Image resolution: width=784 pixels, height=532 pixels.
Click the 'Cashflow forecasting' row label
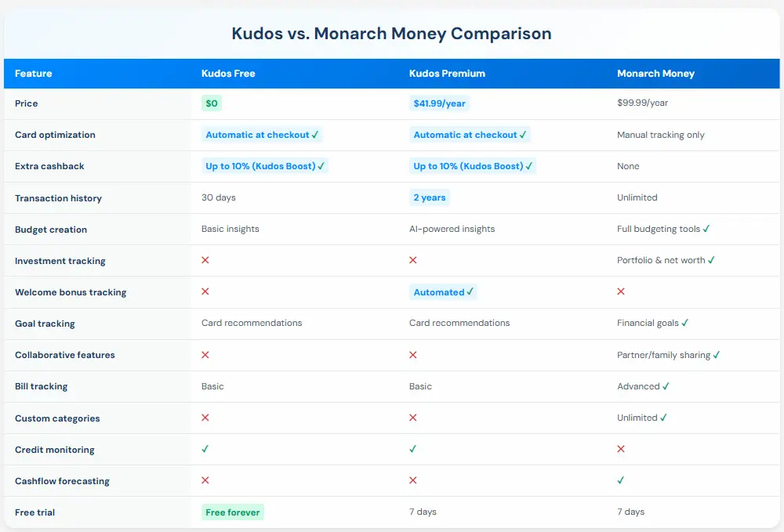click(62, 481)
